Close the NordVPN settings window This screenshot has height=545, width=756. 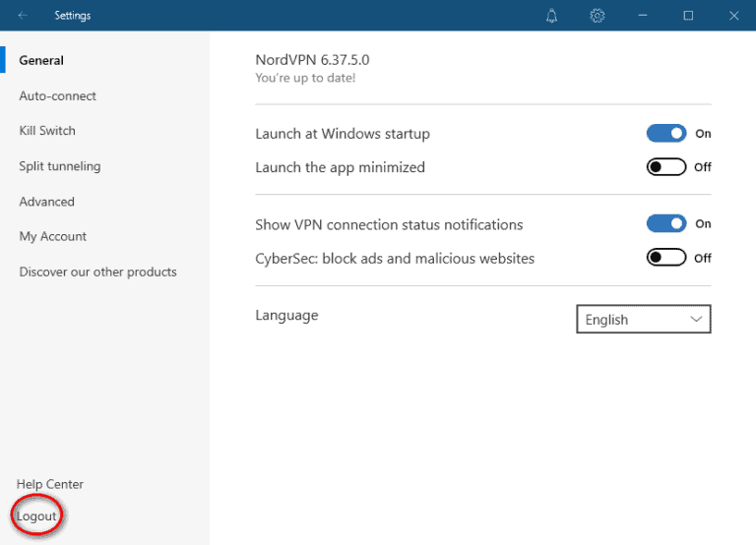[733, 16]
